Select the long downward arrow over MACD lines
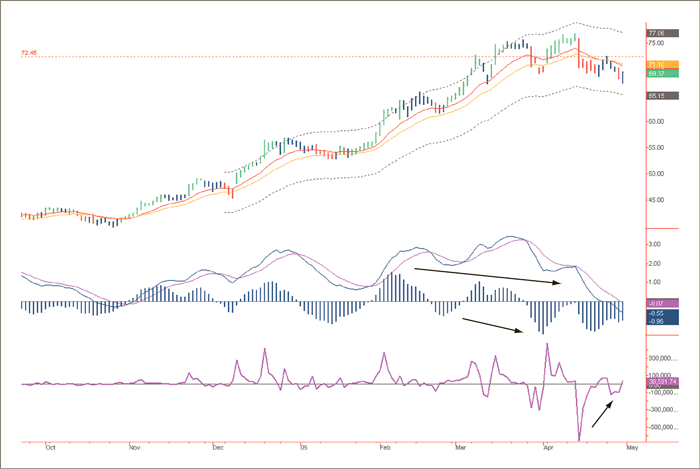 coord(487,276)
